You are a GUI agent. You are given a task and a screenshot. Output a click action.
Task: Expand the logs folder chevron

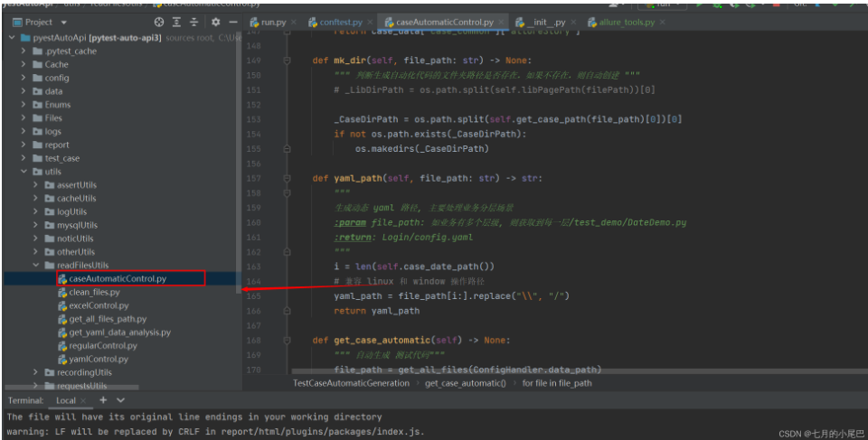coord(24,131)
